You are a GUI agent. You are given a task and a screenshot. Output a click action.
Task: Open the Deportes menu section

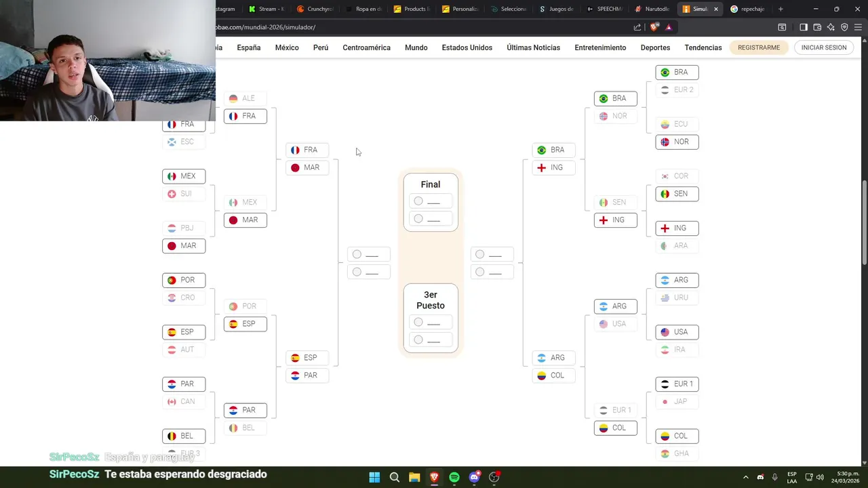point(655,47)
